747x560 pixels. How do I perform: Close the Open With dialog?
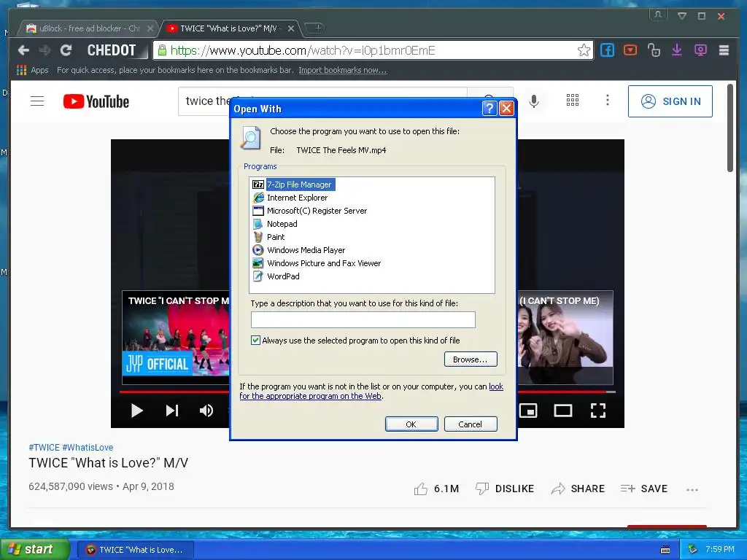point(506,109)
